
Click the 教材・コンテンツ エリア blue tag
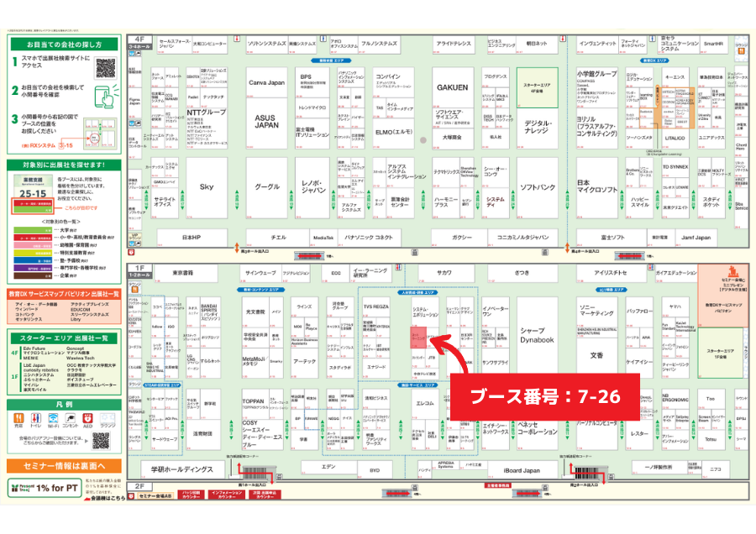coord(261,290)
